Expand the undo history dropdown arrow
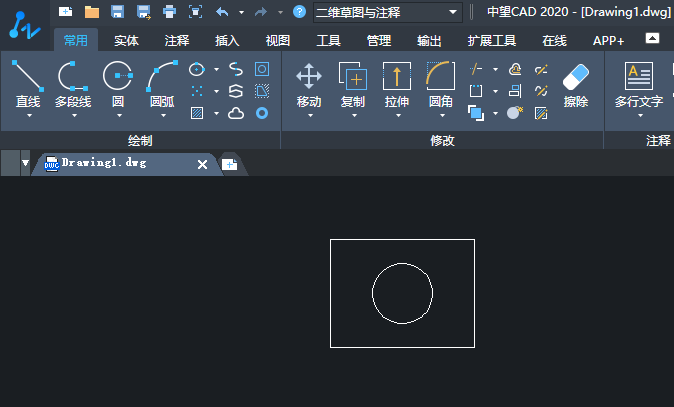The height and width of the screenshot is (407, 674). pos(241,12)
